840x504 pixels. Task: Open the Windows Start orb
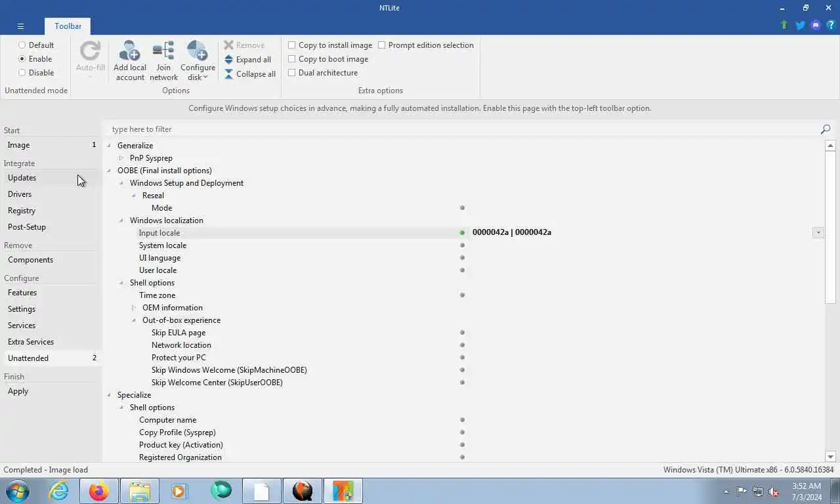[18, 491]
